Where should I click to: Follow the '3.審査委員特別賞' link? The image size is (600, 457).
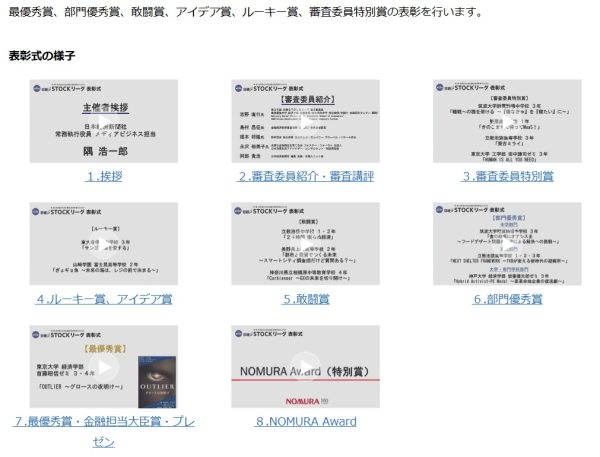pyautogui.click(x=506, y=176)
